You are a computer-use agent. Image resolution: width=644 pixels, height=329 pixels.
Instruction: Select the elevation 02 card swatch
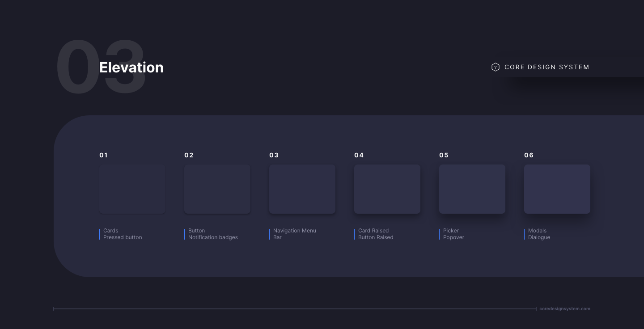(x=217, y=189)
